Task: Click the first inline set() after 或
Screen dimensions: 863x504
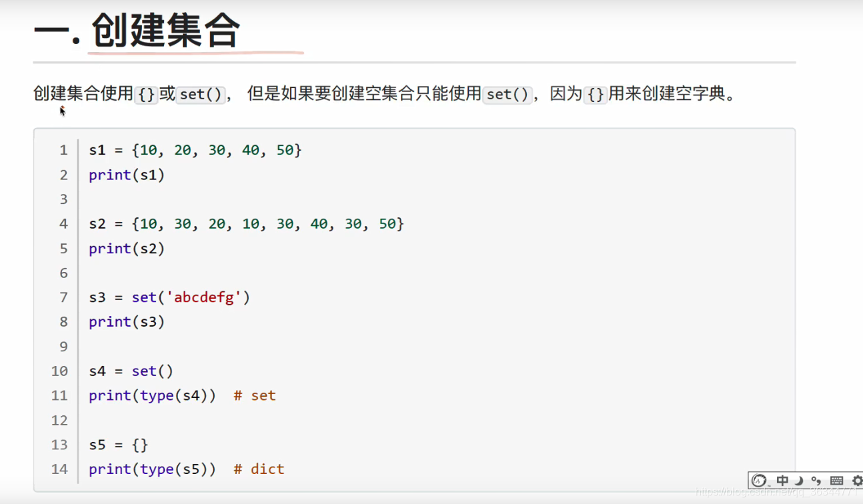Action: [x=201, y=94]
